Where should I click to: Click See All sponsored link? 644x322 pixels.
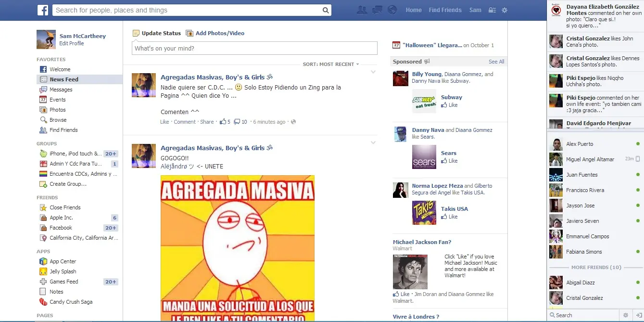tap(496, 62)
